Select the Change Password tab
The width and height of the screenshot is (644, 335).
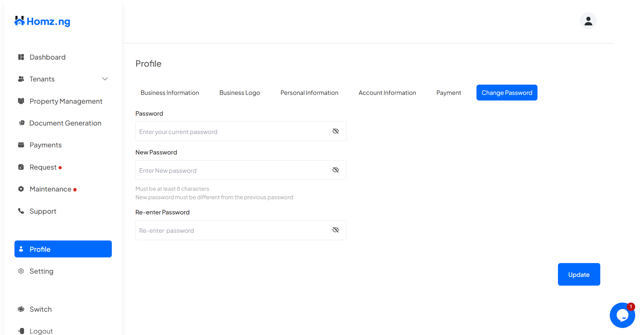(507, 93)
